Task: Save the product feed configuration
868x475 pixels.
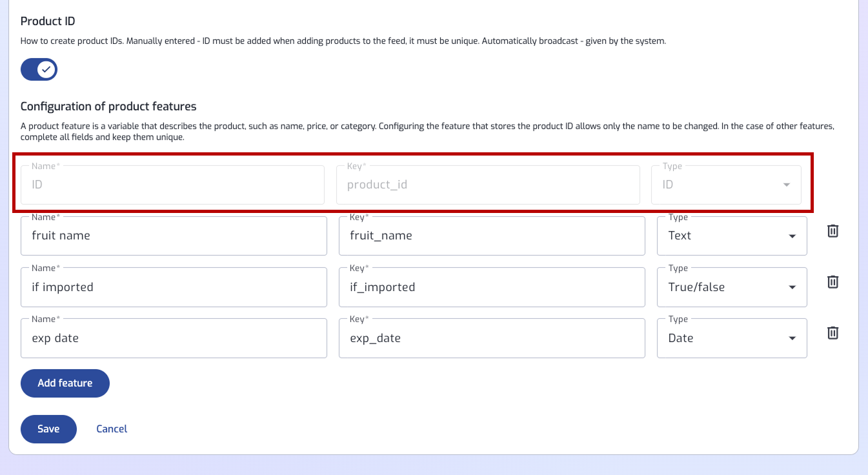Action: click(x=48, y=429)
